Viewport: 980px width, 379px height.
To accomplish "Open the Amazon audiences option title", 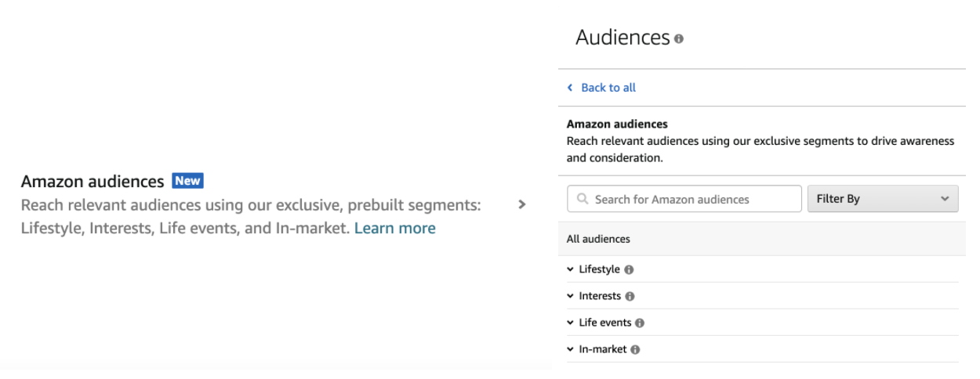I will pos(93,182).
